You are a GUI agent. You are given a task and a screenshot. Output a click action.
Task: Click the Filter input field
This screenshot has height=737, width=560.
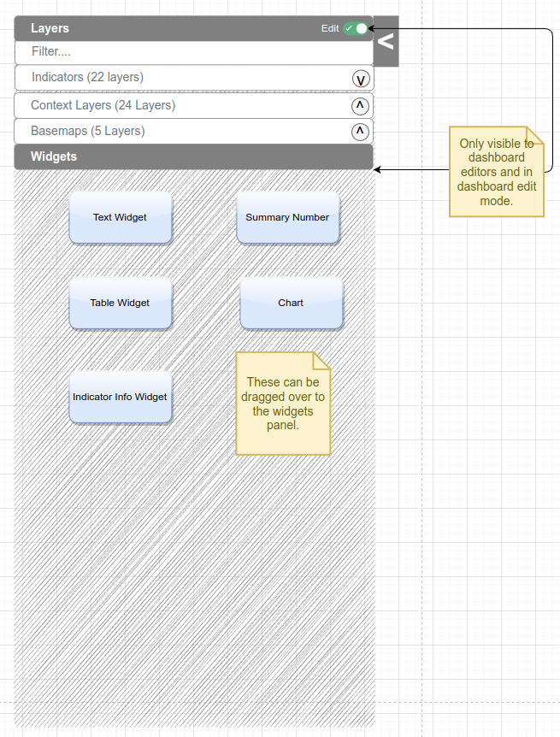[x=194, y=51]
